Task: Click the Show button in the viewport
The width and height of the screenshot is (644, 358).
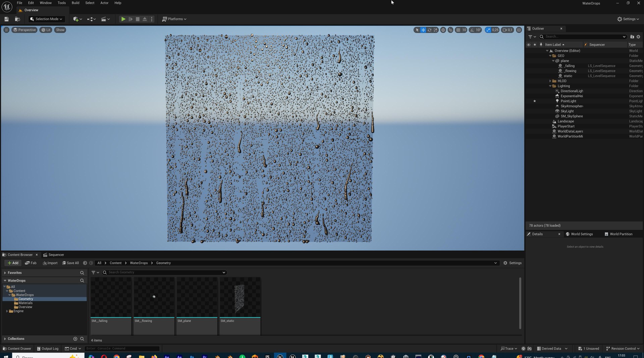Action: 60,30
